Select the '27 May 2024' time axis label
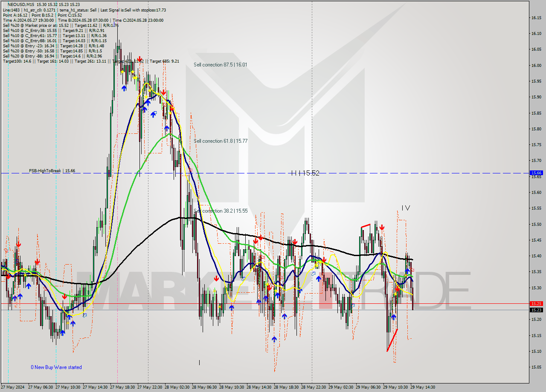This screenshot has height=392, width=546. pyautogui.click(x=13, y=387)
